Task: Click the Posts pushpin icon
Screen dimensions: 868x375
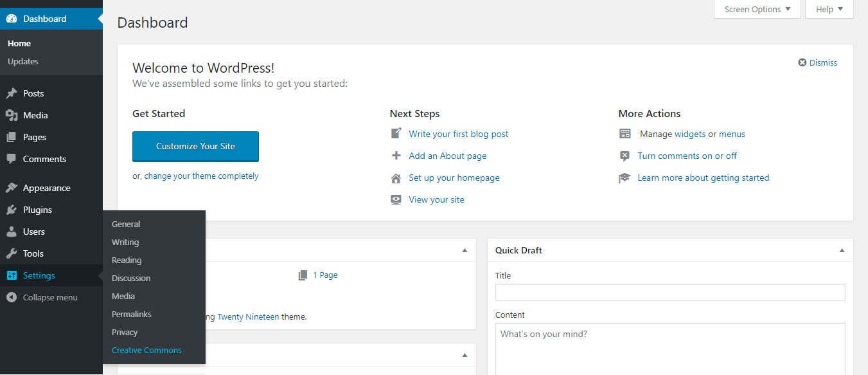Action: pyautogui.click(x=12, y=94)
